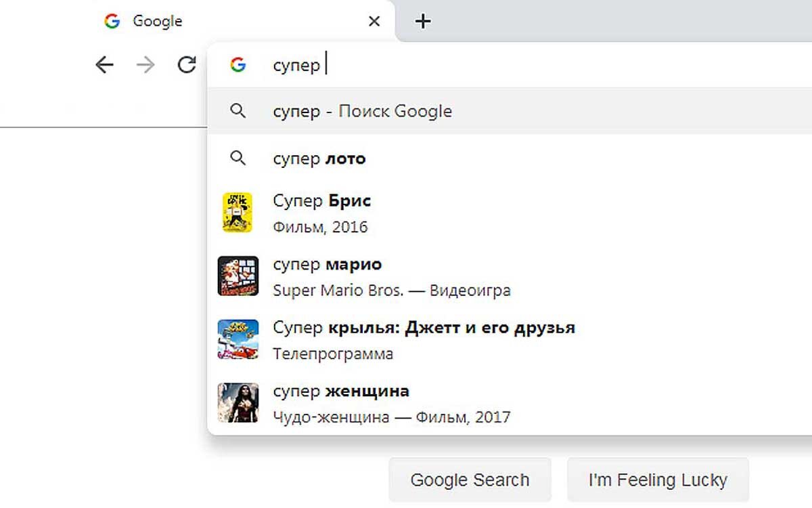Image resolution: width=812 pixels, height=508 pixels.
Task: Reload the page with refresh icon
Action: pos(187,65)
